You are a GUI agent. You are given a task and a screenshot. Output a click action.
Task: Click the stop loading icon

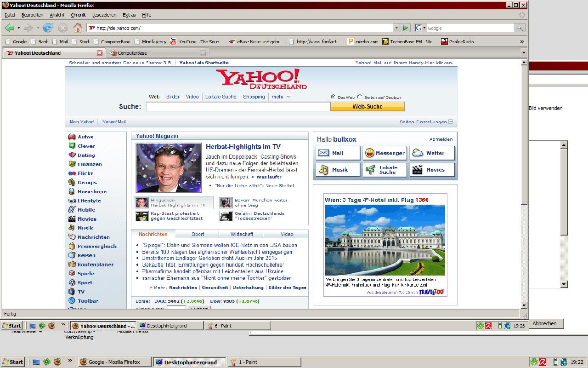coord(62,28)
